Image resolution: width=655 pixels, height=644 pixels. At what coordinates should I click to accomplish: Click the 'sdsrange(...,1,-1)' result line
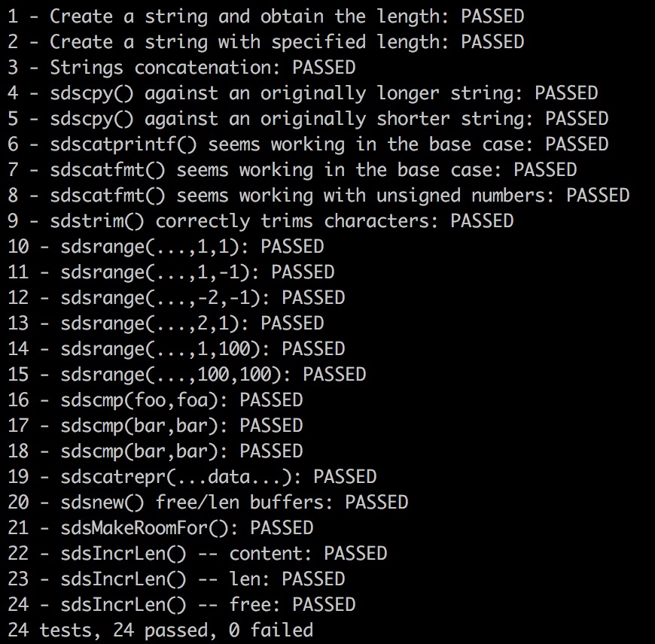click(x=171, y=272)
